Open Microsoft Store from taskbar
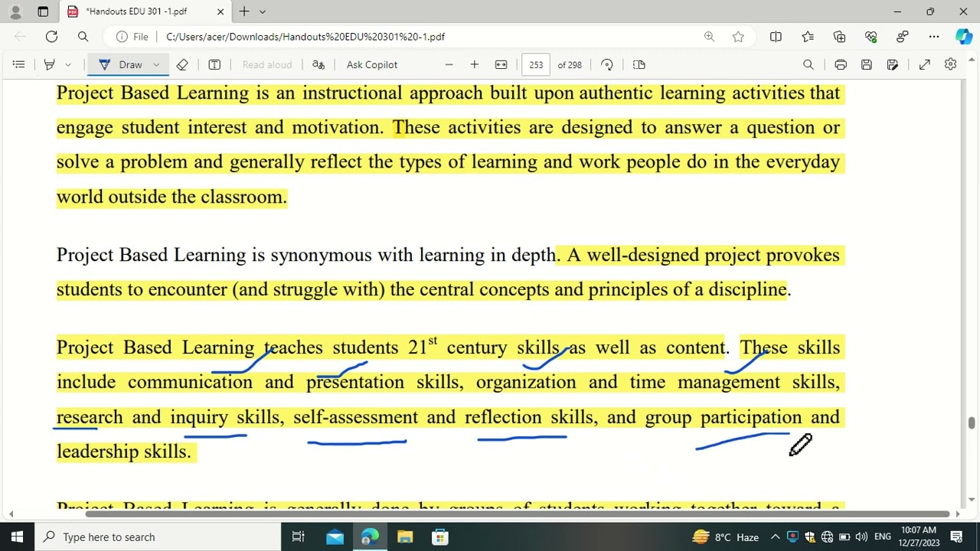This screenshot has height=551, width=980. (440, 537)
